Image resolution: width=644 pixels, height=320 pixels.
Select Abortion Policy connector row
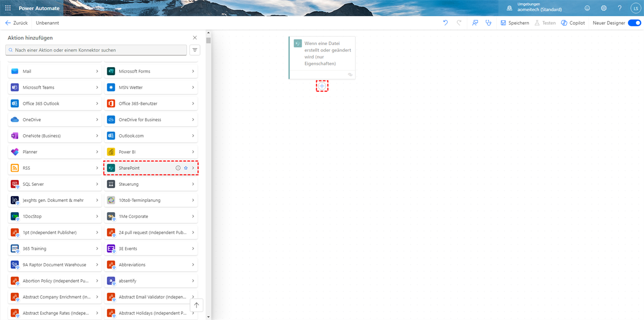pos(54,281)
